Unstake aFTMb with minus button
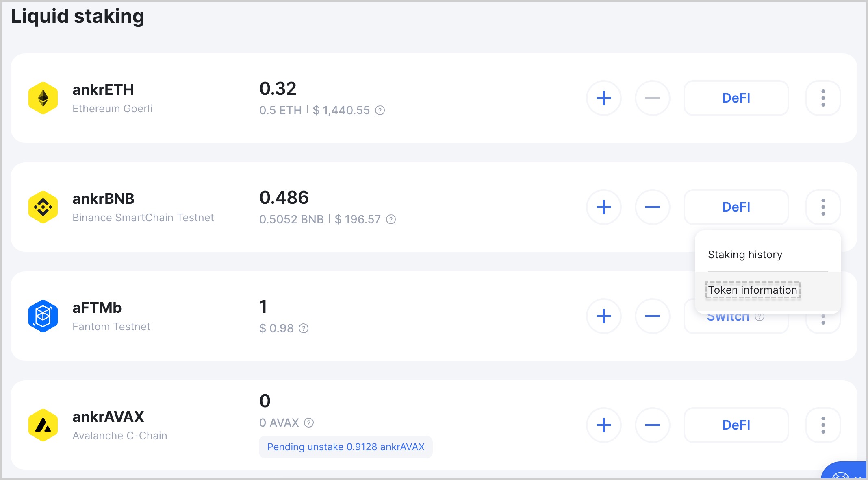The image size is (868, 480). 653,316
